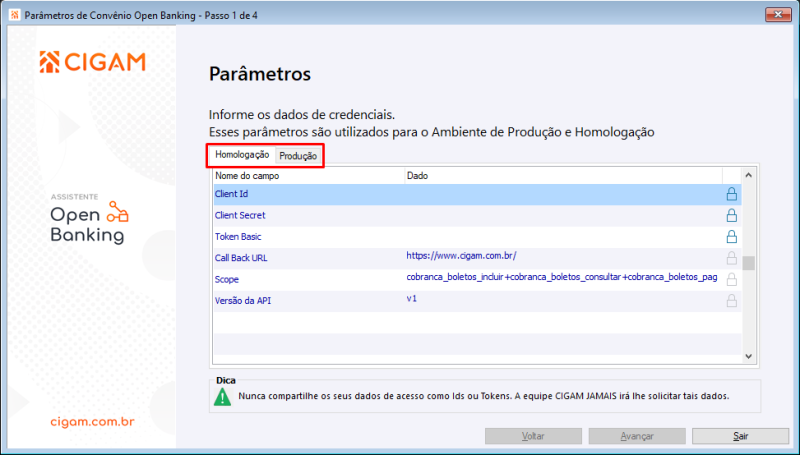Select the Call Back URL row
Screen dimensions: 800x455
tap(477, 259)
